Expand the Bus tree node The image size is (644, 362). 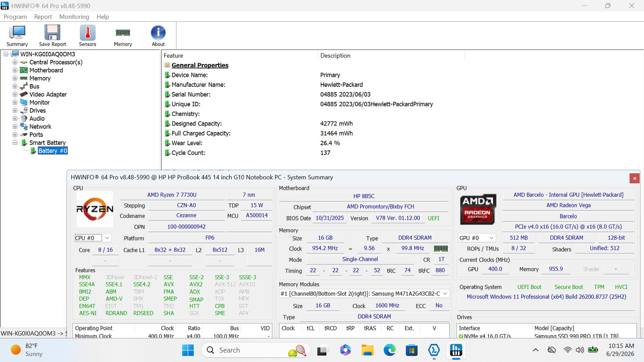(15, 86)
